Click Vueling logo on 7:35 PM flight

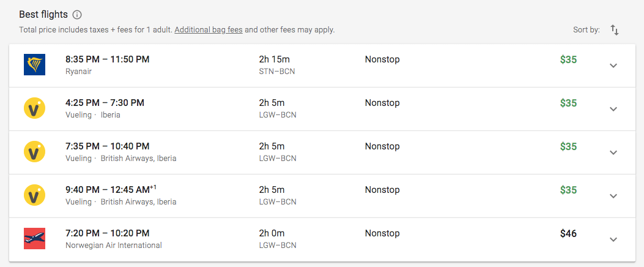coord(34,152)
